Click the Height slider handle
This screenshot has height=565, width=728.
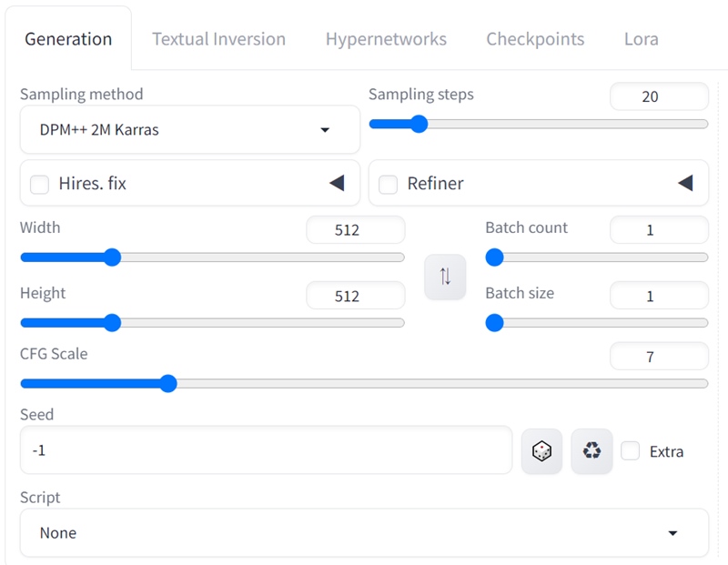112,323
